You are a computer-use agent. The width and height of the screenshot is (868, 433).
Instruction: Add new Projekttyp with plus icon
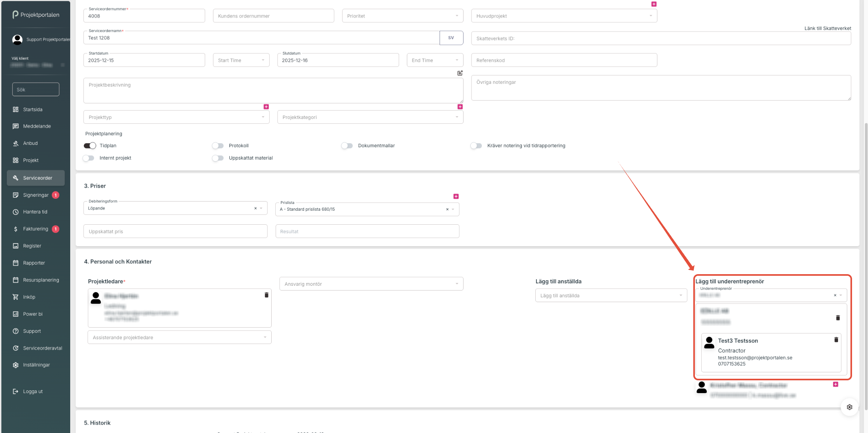click(266, 107)
